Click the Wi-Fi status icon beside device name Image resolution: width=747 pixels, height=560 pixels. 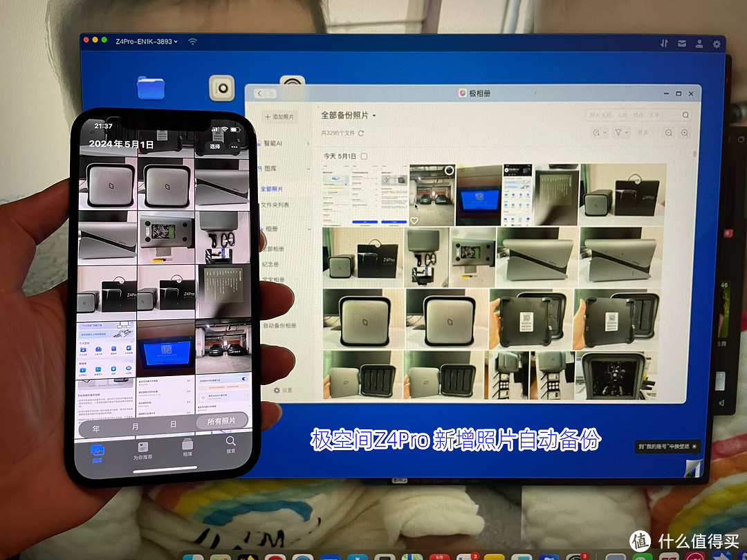[192, 41]
